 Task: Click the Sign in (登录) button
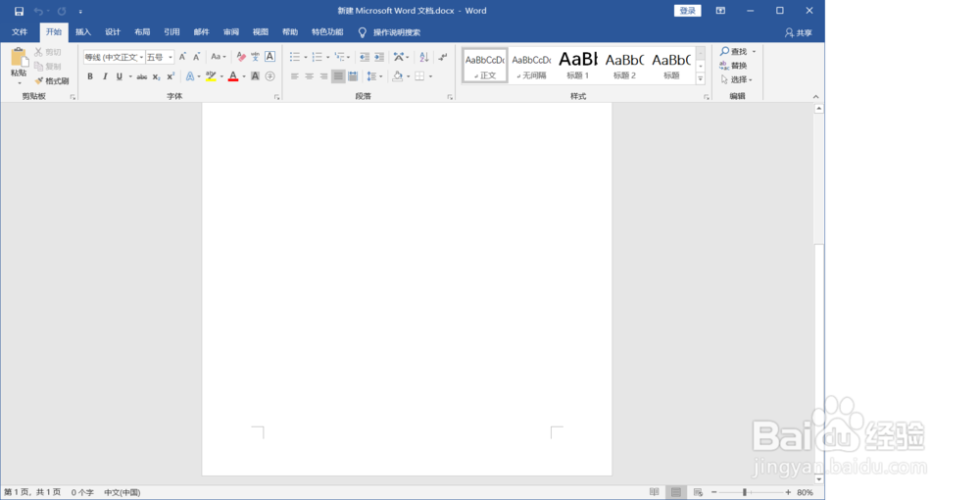(x=688, y=11)
